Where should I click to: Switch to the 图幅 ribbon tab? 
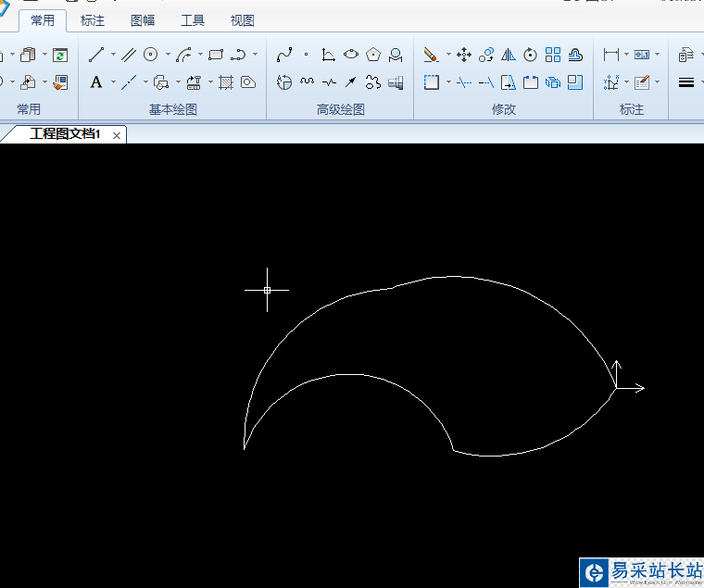(143, 20)
